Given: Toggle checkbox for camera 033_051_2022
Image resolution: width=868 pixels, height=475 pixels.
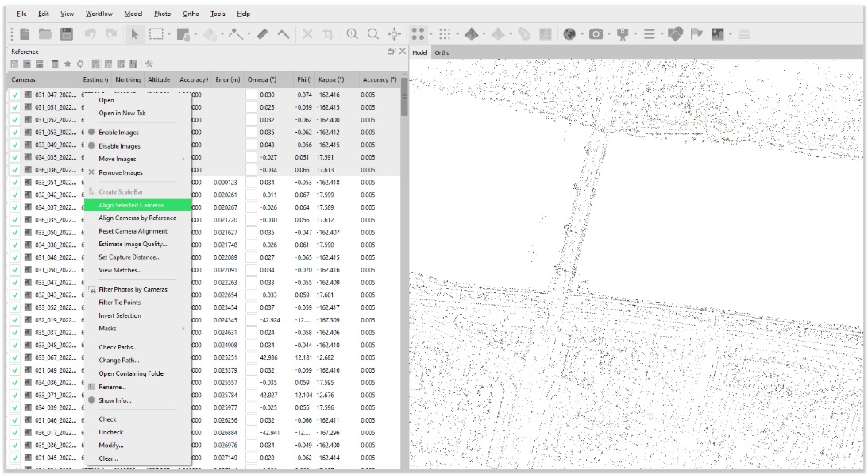Looking at the screenshot, I should tap(15, 182).
